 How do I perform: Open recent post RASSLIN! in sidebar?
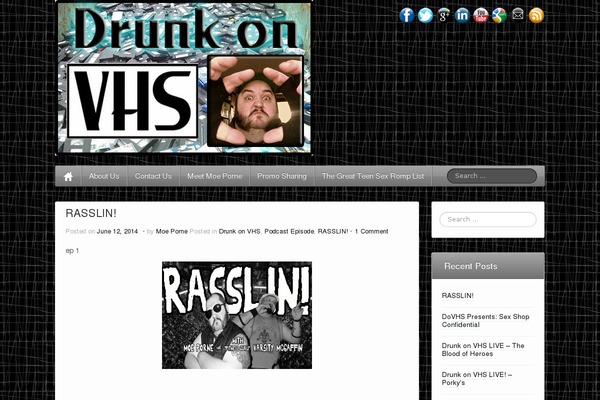click(458, 296)
